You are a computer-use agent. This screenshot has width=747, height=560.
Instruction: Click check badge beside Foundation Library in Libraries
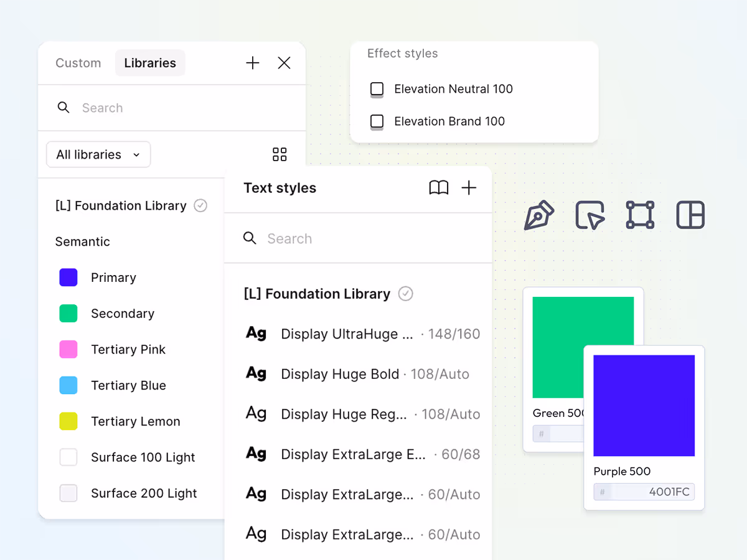[x=200, y=205]
